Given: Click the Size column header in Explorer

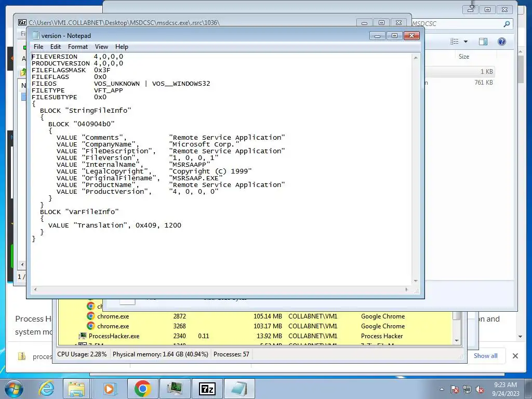Looking at the screenshot, I should (x=464, y=57).
